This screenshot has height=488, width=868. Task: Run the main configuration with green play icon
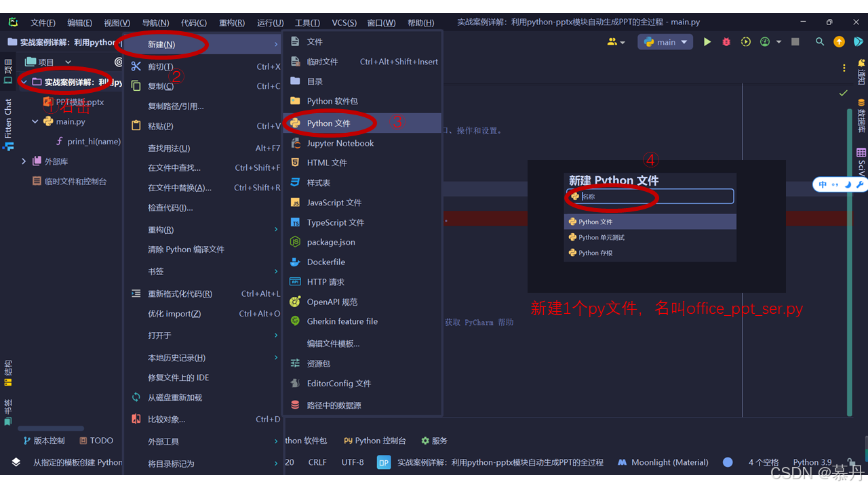coord(707,42)
